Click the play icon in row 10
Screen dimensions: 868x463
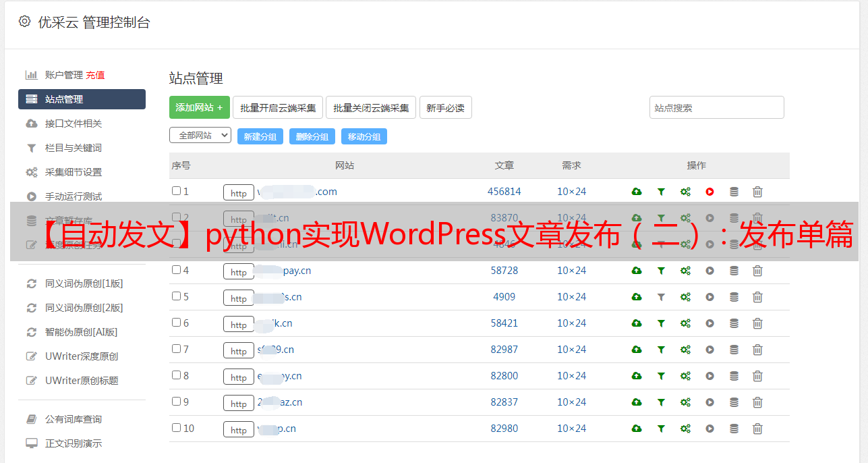pyautogui.click(x=710, y=429)
